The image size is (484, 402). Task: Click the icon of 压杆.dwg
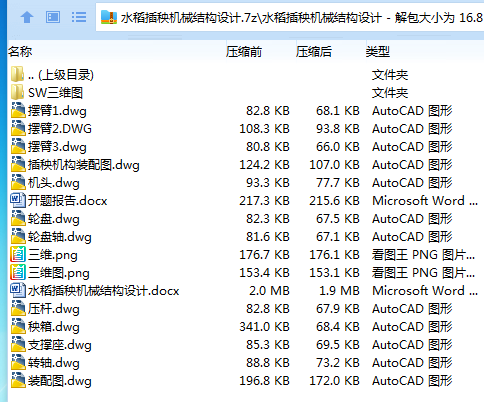pyautogui.click(x=18, y=308)
